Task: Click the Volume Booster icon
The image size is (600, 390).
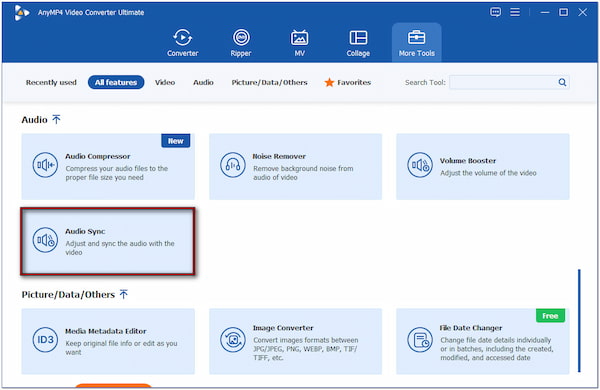Action: click(x=420, y=165)
